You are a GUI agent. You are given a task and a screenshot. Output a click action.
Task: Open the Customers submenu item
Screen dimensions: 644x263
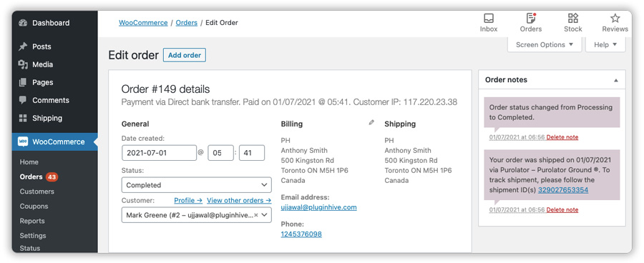(x=37, y=192)
